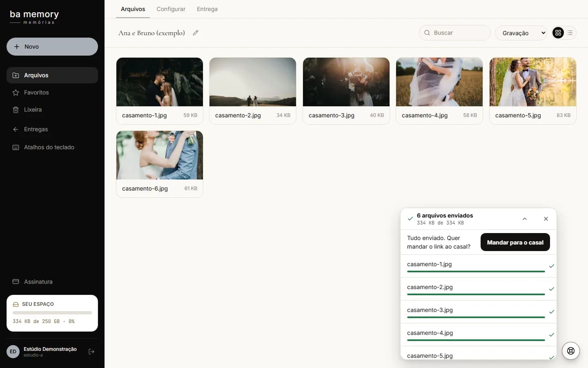Collapse the upload panel with the chevron

(525, 219)
